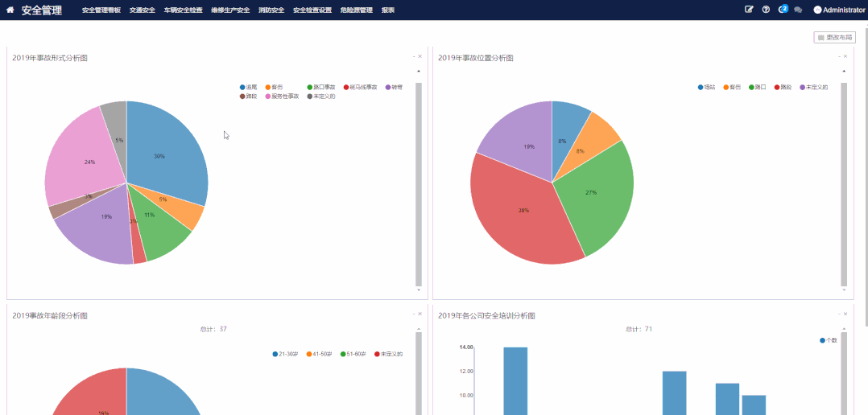Minimize the 2019年各公司安全培训分析图 panel
Screen dimensions: 868x415
click(839, 314)
